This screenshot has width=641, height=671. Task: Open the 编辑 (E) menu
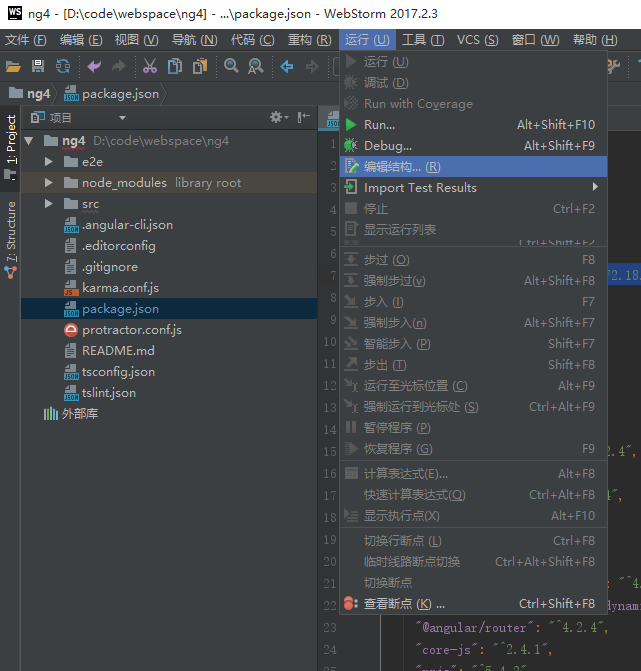click(81, 40)
